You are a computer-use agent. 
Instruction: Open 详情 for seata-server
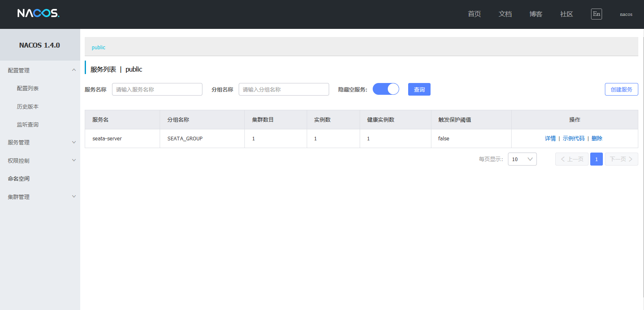[x=550, y=138]
